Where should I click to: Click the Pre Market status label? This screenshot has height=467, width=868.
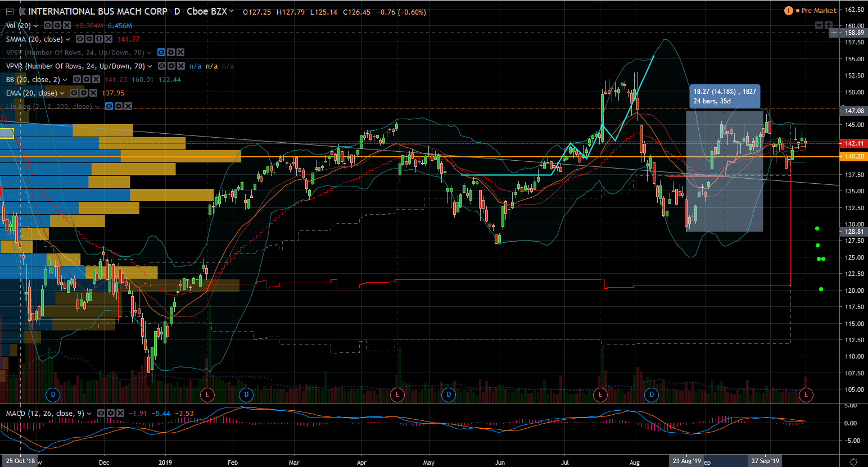(819, 11)
